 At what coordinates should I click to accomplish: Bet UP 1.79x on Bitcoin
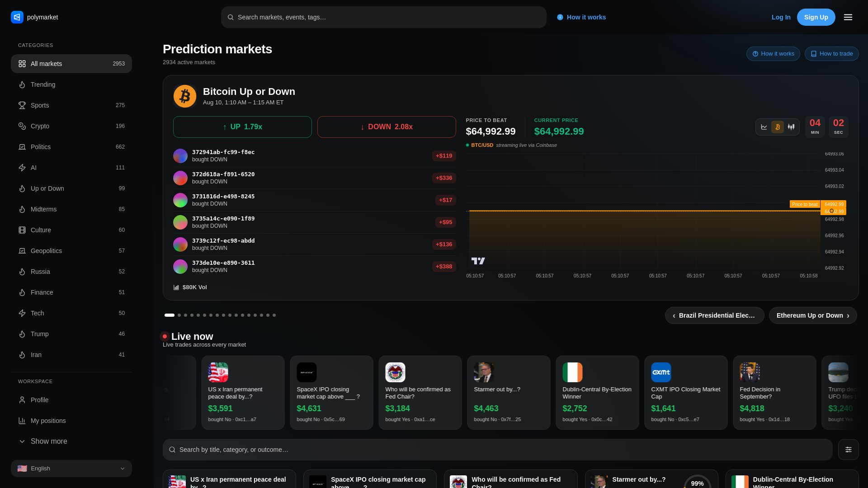point(242,127)
